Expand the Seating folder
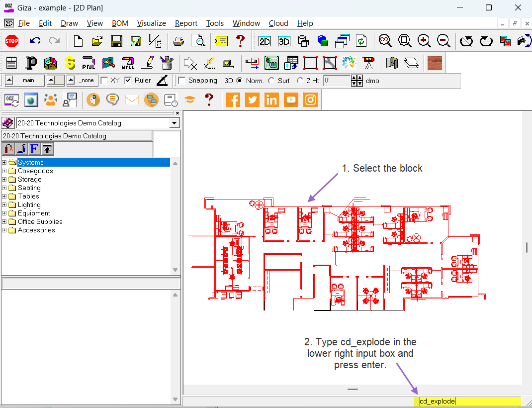This screenshot has width=532, height=408. pyautogui.click(x=4, y=188)
